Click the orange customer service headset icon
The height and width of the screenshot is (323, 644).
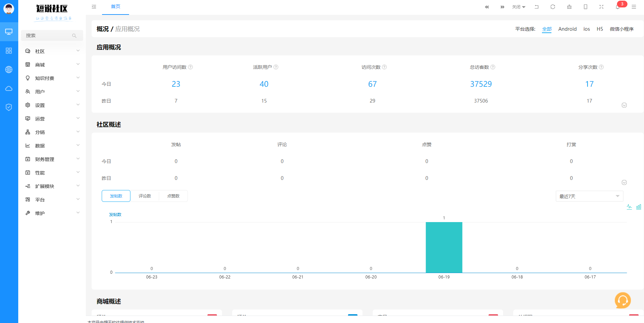click(x=622, y=300)
